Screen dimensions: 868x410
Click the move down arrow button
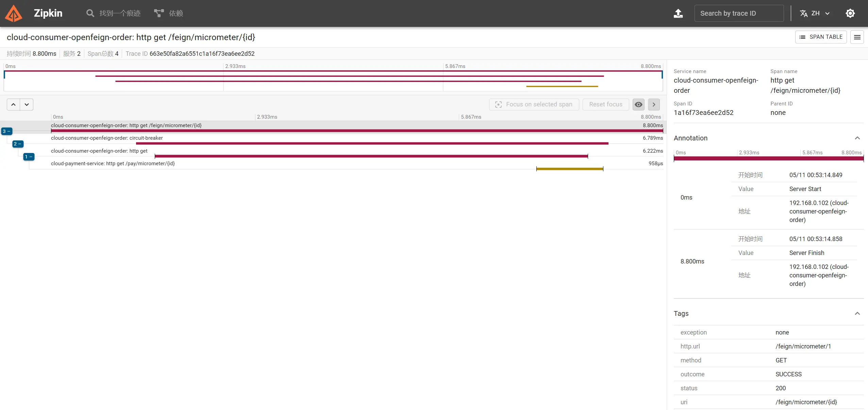(x=27, y=104)
